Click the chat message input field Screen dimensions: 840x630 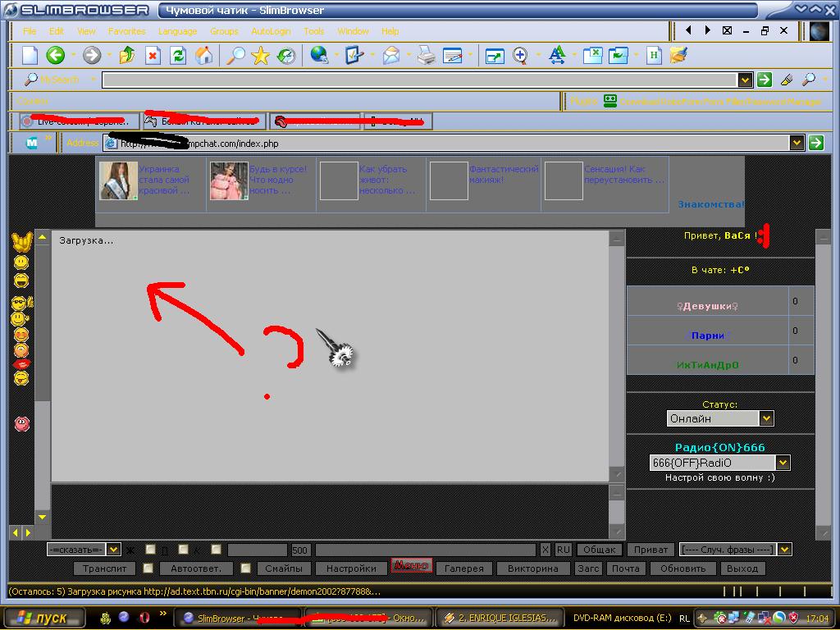(x=425, y=550)
